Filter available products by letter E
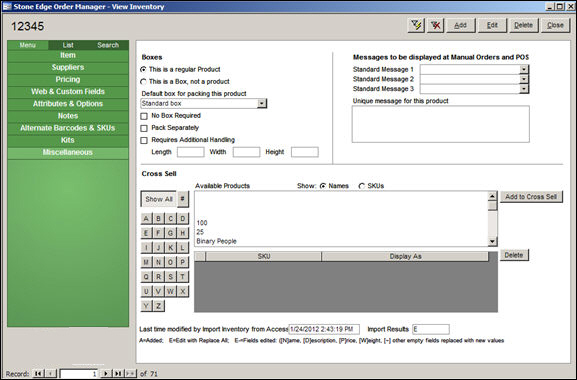 coord(146,233)
